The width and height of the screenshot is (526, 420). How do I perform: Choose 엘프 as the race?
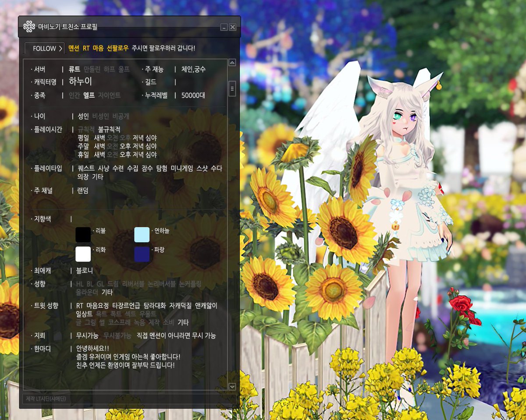[89, 95]
